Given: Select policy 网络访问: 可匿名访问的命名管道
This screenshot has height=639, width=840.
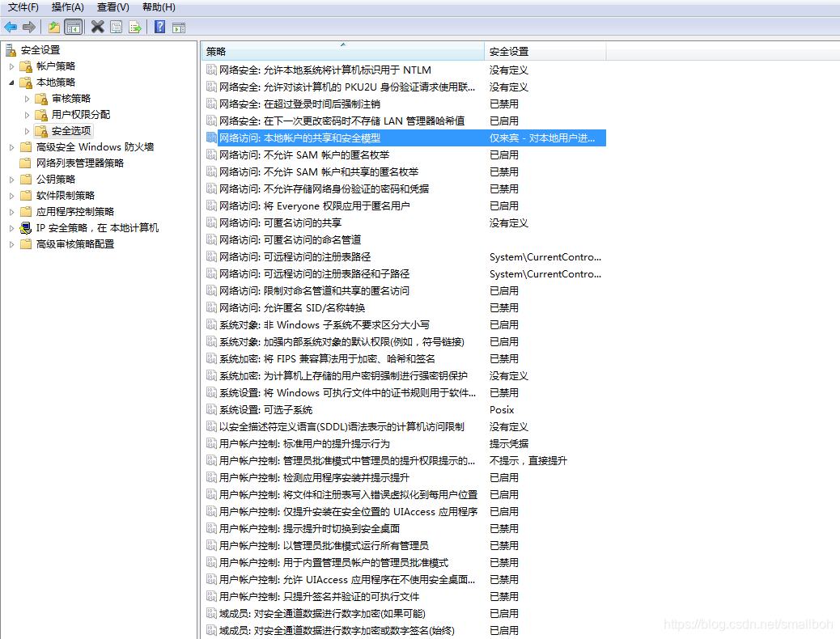Looking at the screenshot, I should [x=290, y=240].
